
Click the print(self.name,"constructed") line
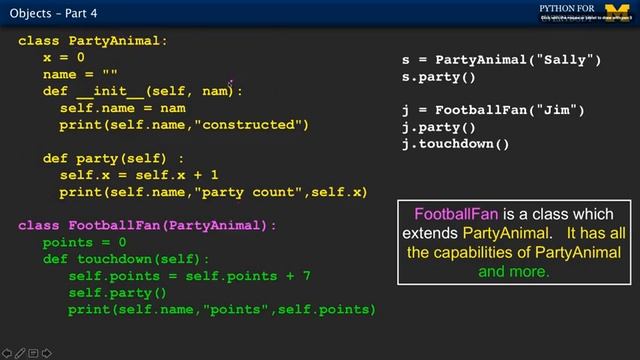point(184,125)
